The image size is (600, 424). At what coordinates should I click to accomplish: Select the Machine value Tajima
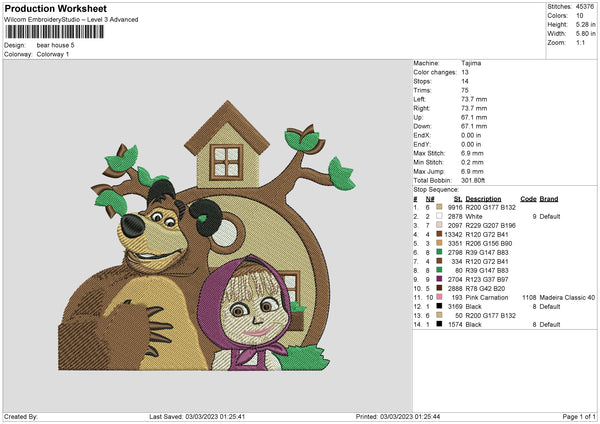coord(471,63)
